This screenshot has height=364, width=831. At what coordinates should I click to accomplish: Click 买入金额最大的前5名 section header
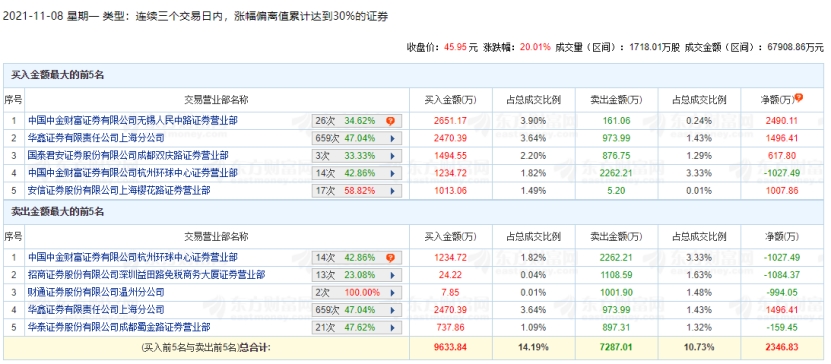coord(58,75)
